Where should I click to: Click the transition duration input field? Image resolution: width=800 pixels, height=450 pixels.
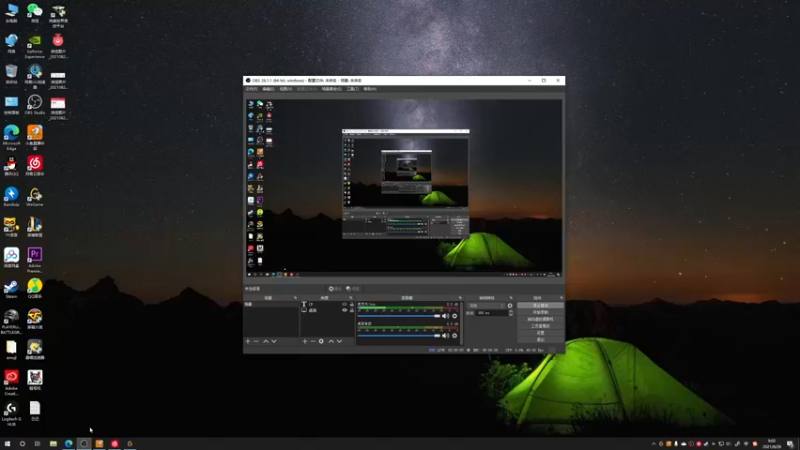pyautogui.click(x=491, y=313)
